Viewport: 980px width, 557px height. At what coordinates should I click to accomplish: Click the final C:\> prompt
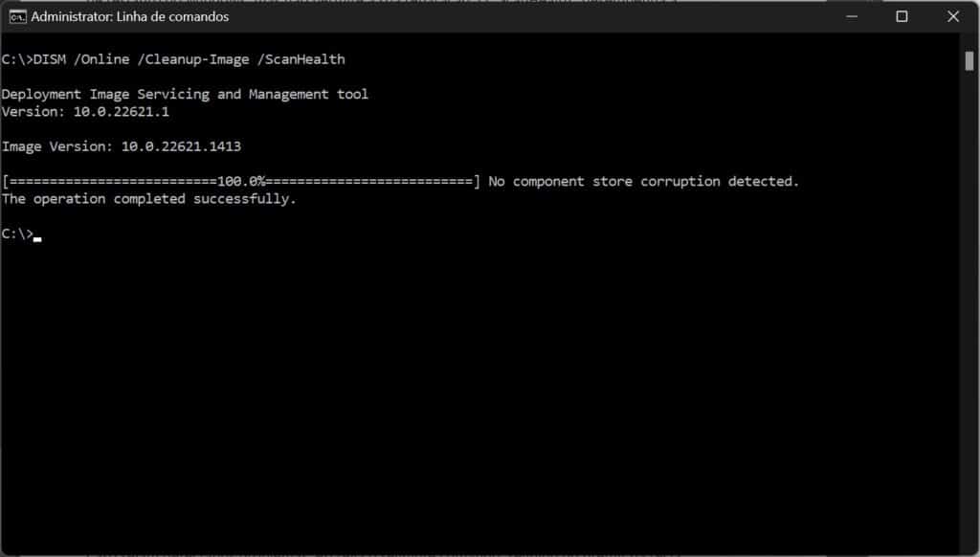click(x=17, y=233)
